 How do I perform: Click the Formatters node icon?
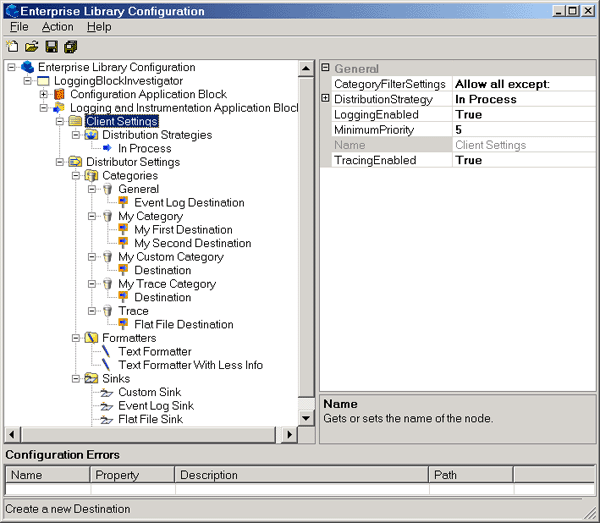(x=91, y=338)
